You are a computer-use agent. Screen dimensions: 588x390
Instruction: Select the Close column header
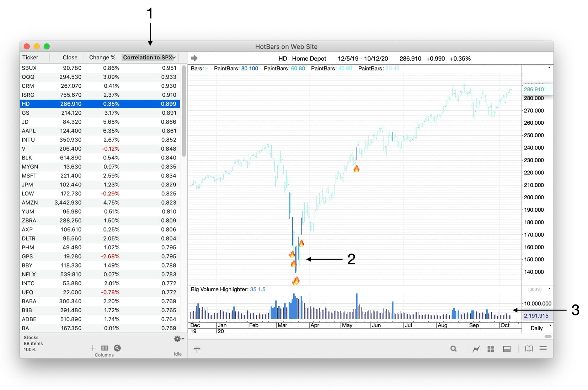70,57
